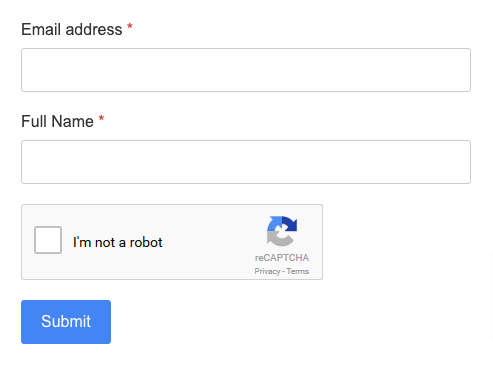The image size is (493, 366).
Task: Click the Email address field label
Action: coord(72,29)
